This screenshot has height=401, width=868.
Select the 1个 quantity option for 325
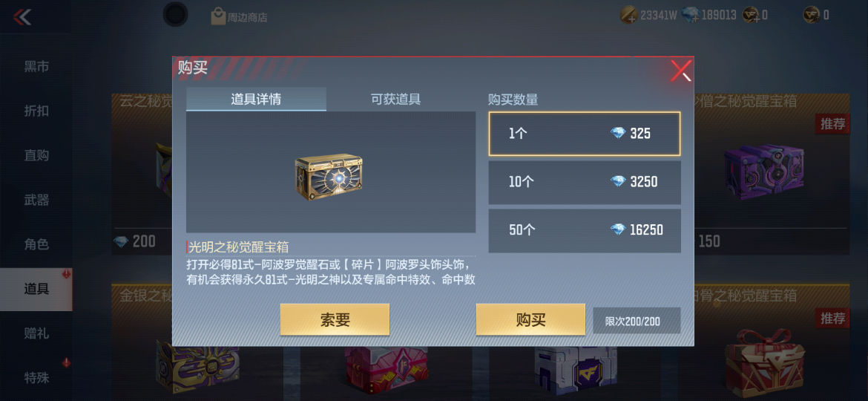point(585,134)
